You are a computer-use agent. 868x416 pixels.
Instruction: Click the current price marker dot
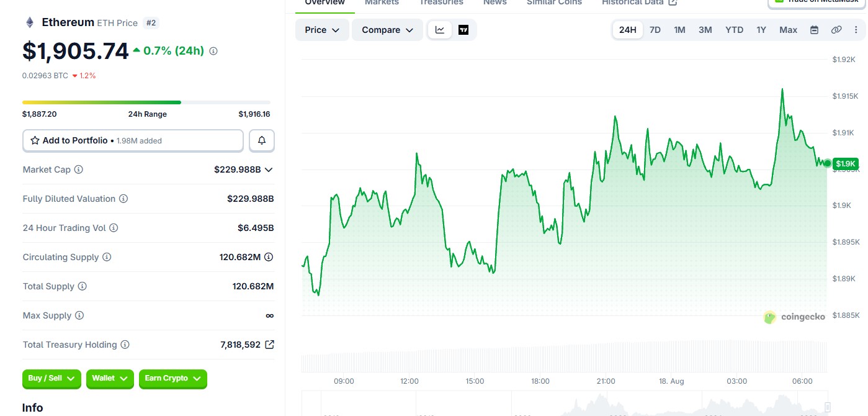point(827,163)
